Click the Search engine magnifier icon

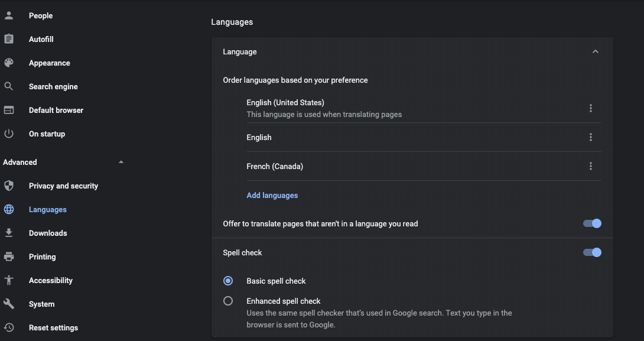(x=9, y=86)
